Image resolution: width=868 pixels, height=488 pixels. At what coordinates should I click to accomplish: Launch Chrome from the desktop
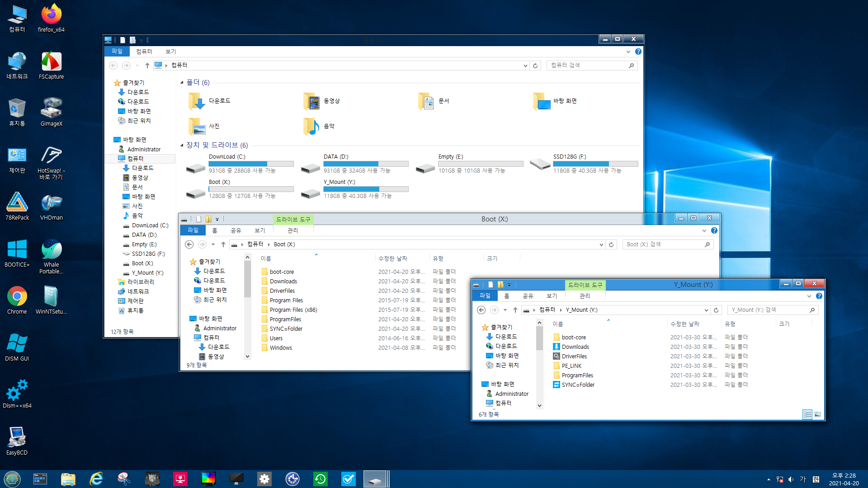(17, 300)
